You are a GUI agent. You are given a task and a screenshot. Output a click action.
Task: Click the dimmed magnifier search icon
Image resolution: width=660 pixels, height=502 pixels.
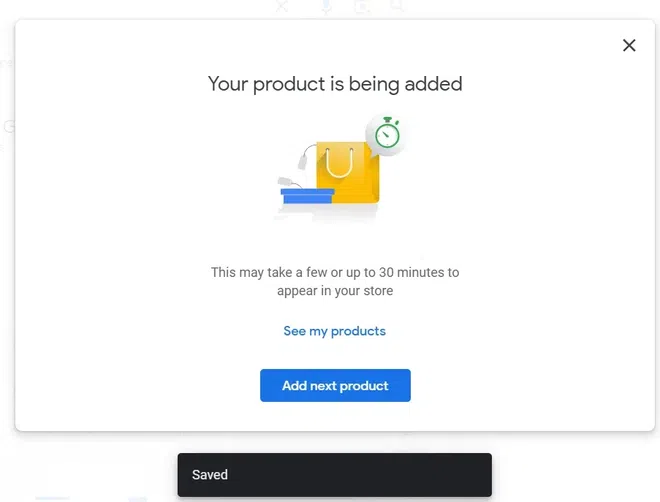398,7
